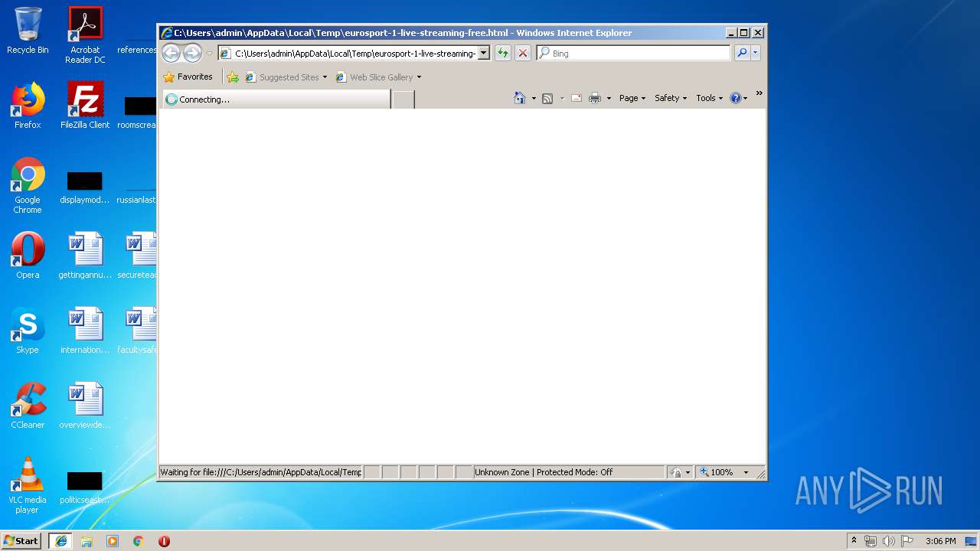Print page with printer icon
The image size is (980, 551).
point(595,98)
